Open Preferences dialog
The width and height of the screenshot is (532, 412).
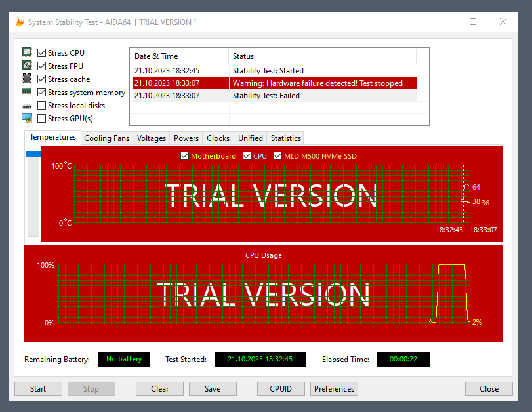[334, 389]
